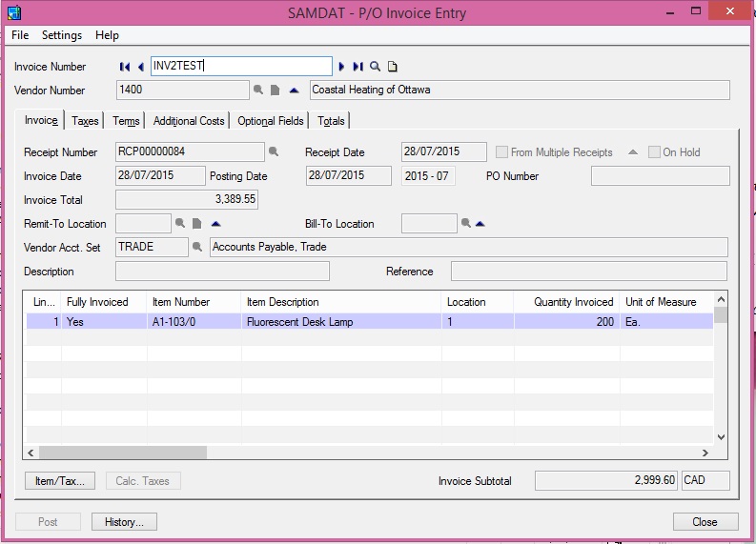Click the Fully Invoiced Yes cell
This screenshot has width=756, height=544.
[x=104, y=322]
